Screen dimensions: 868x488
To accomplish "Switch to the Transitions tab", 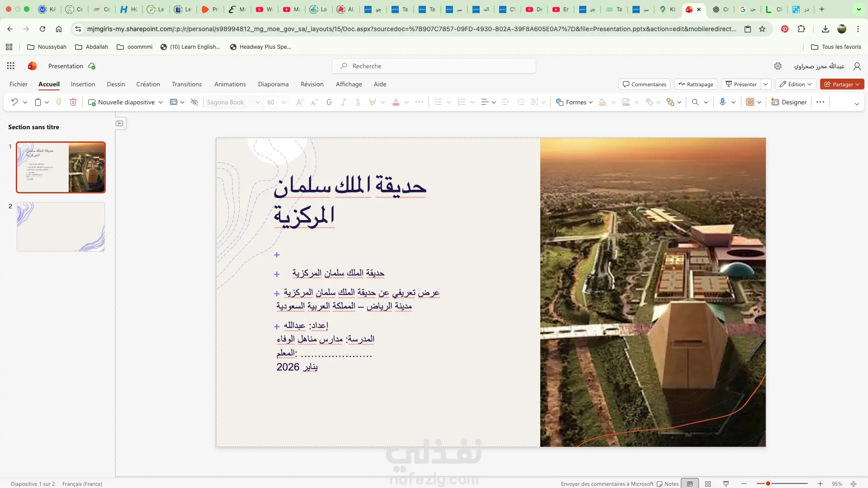I will (187, 84).
